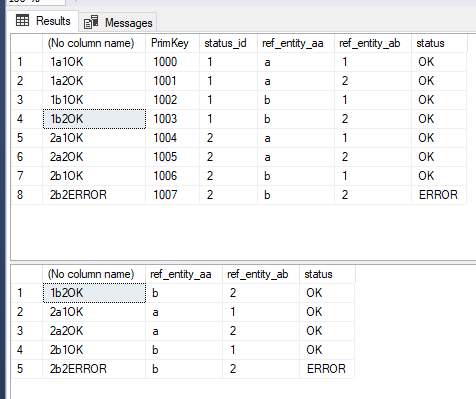Click PrimKey value 1000
Image resolution: width=476 pixels, height=399 pixels.
[x=172, y=62]
